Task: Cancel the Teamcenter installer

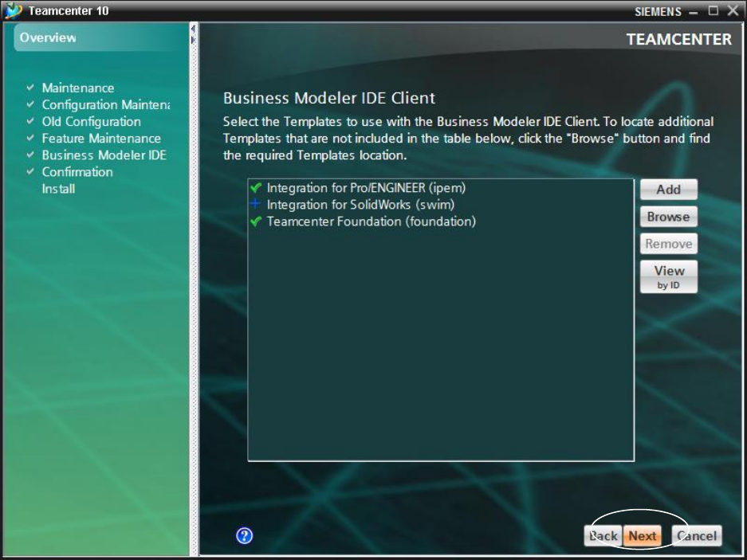Action: 697,536
